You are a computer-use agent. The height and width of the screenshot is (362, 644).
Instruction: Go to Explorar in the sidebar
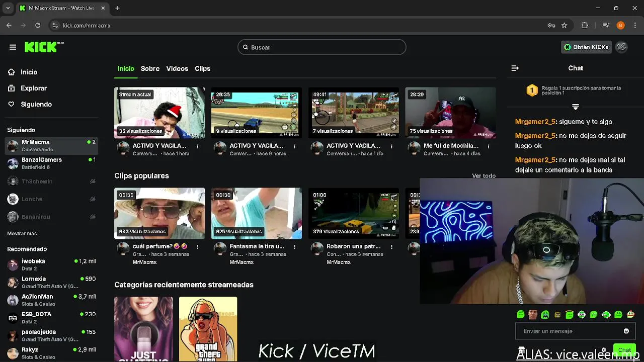tap(34, 88)
